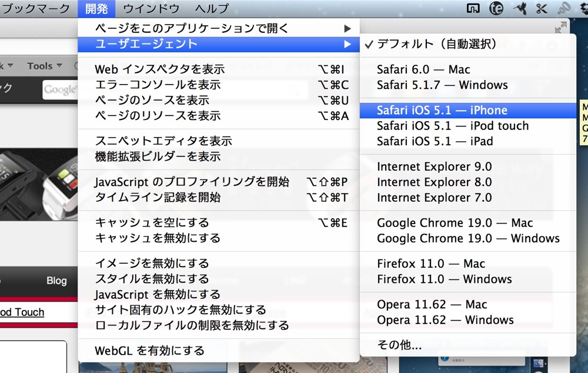The width and height of the screenshot is (588, 373).
Task: Click the satellite dish menu bar icon
Action: coord(564,8)
